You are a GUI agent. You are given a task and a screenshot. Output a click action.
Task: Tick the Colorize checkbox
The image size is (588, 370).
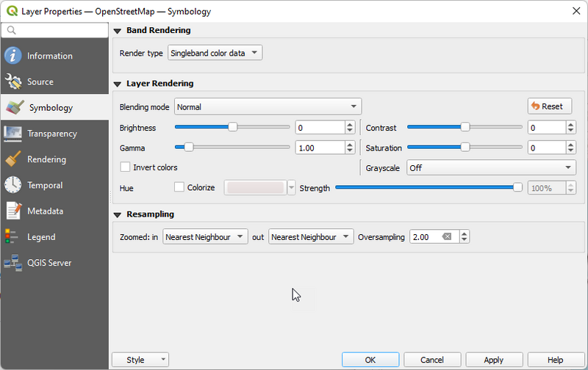point(179,187)
